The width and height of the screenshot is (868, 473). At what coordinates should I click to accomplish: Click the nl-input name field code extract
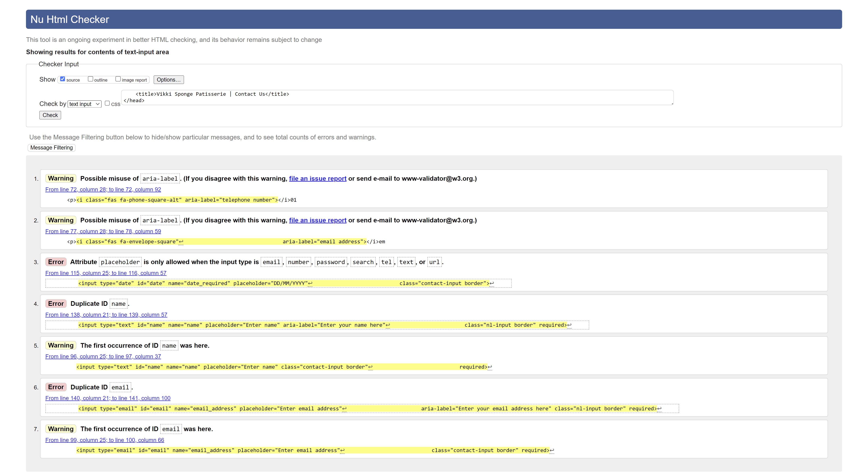click(317, 325)
